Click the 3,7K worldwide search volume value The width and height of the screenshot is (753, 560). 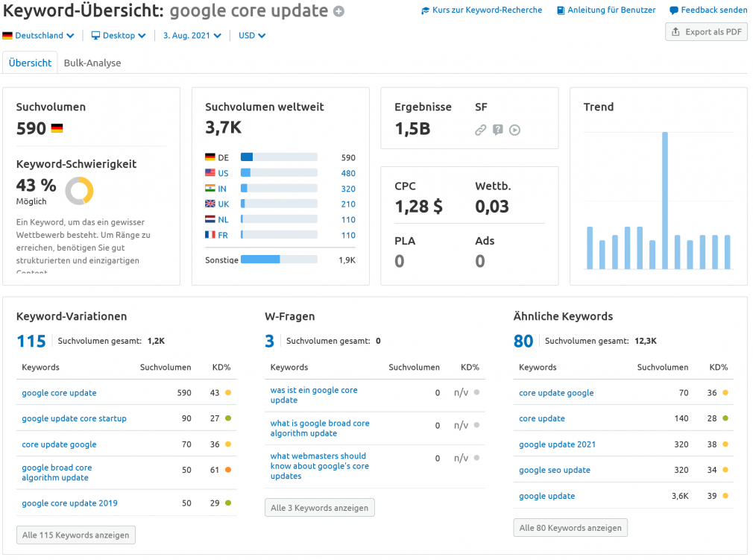tap(224, 128)
